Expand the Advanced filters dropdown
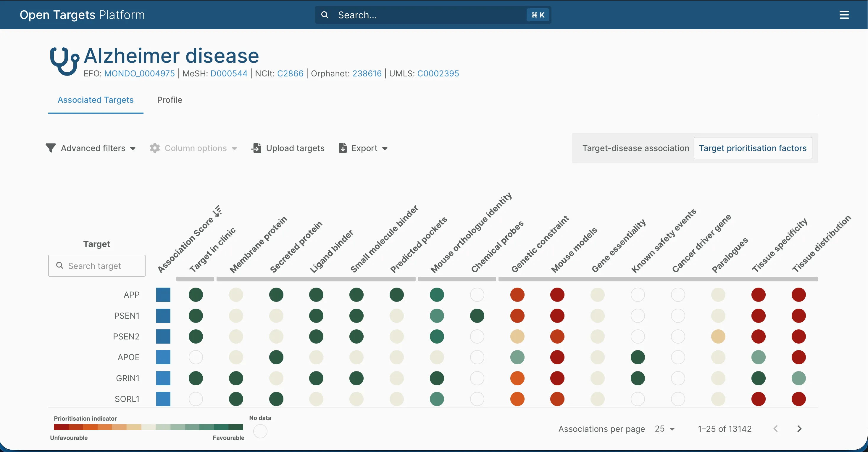 pos(133,148)
